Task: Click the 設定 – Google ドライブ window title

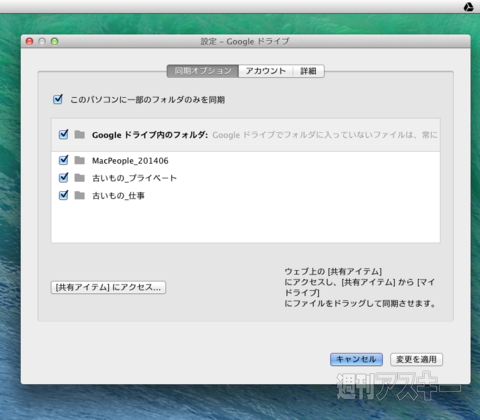Action: click(x=245, y=41)
